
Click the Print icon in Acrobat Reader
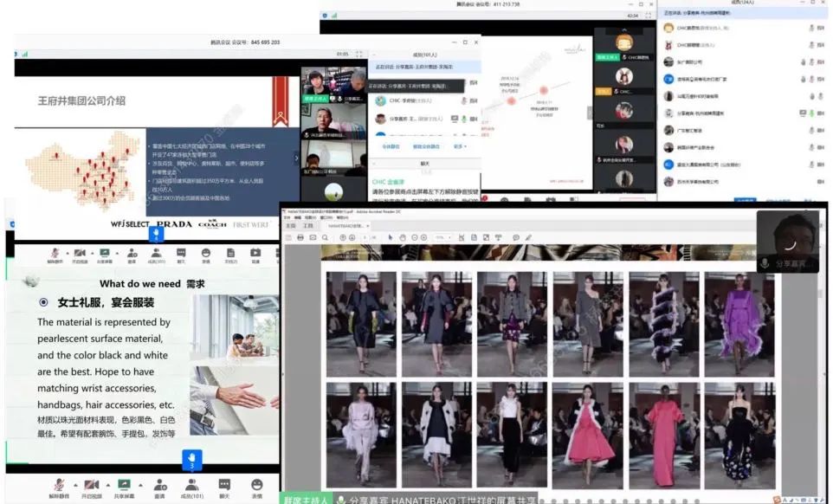click(x=300, y=235)
